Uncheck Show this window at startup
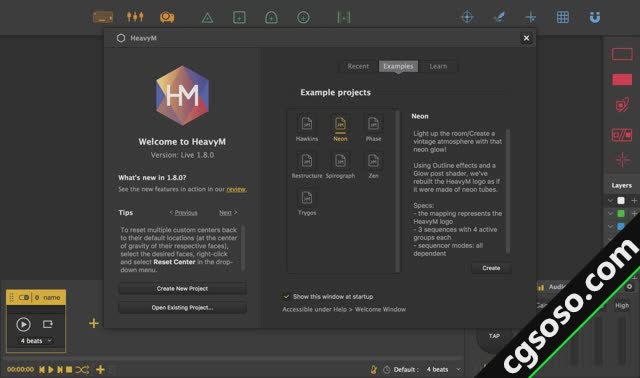Viewport: 640px width, 378px height. [x=286, y=296]
